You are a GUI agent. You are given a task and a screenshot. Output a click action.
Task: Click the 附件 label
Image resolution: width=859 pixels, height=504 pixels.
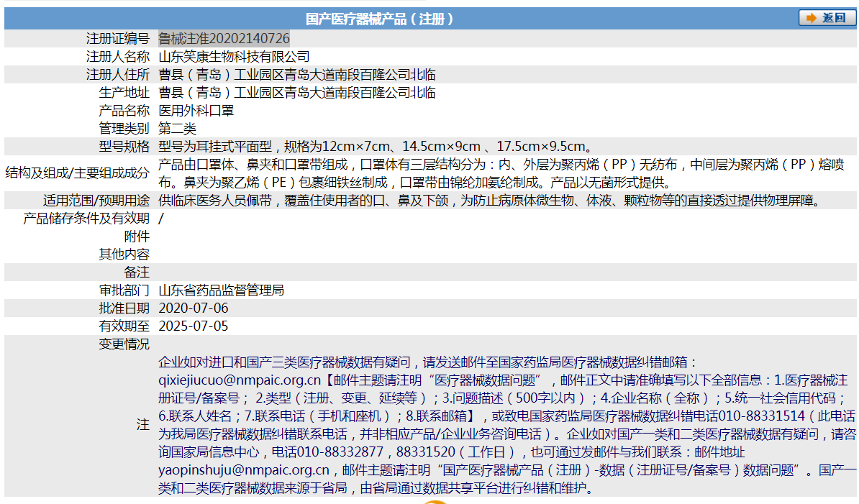pyautogui.click(x=137, y=237)
